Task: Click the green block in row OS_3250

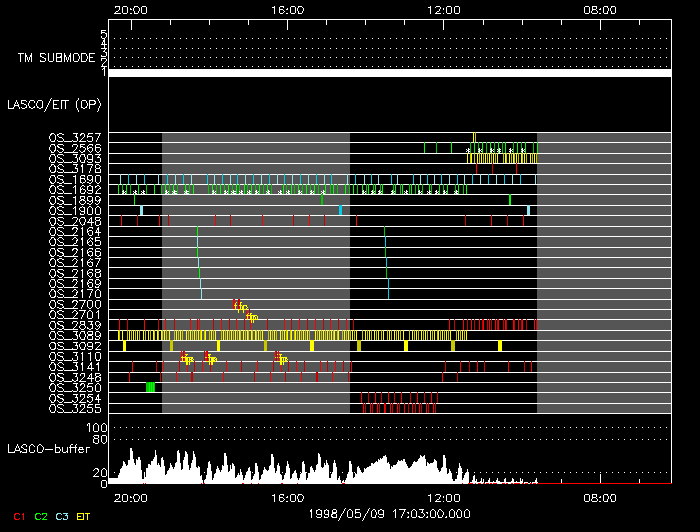Action: 150,387
